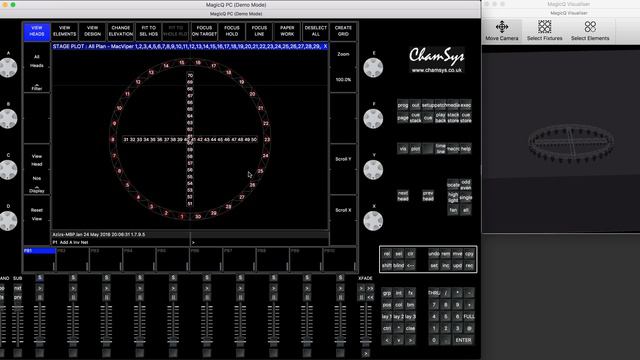Screen dimensions: 640x360
Task: Click the command line input field
Action: (259, 242)
